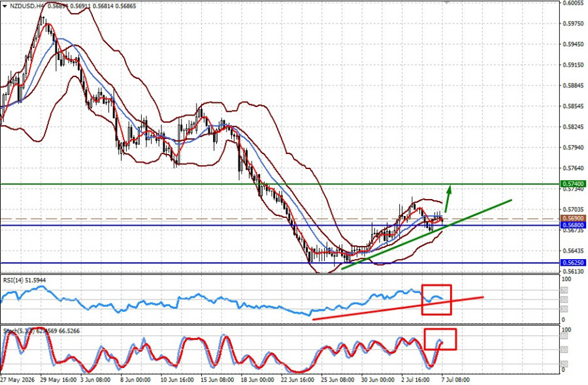
Task: Click the green 0.57400 price label
Action: [574, 184]
